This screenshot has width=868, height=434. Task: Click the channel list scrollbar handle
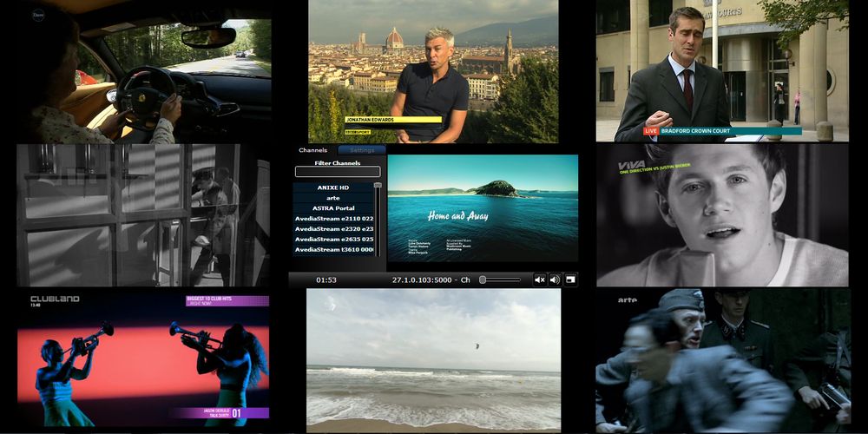(378, 185)
